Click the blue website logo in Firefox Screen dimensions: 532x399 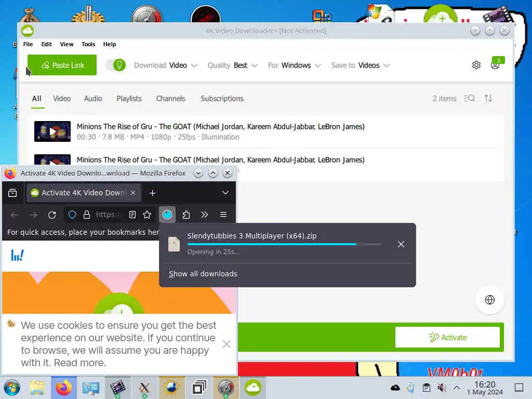coord(17,256)
